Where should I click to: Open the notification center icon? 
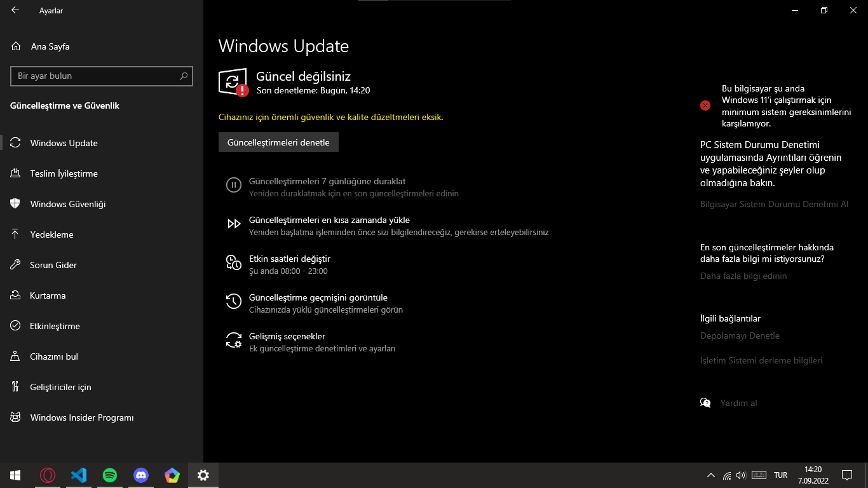846,475
